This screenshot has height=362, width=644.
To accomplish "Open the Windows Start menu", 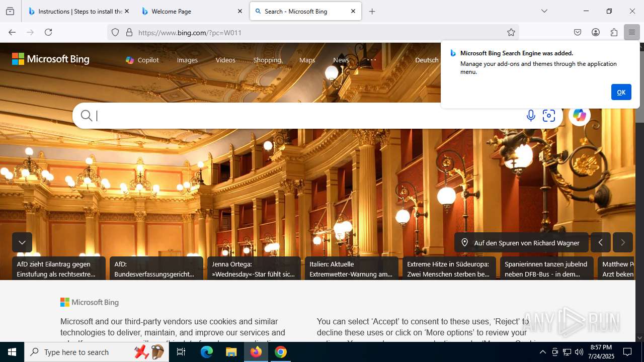I will click(x=12, y=352).
